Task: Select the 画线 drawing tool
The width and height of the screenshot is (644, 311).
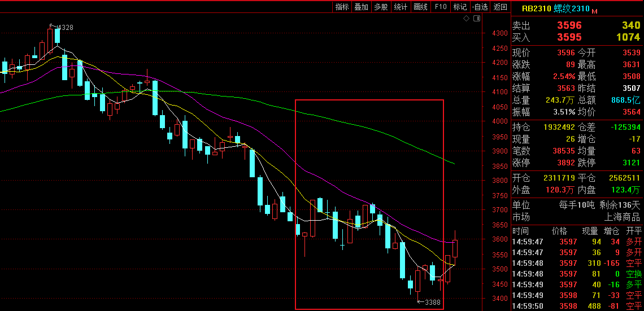Action: tap(420, 7)
